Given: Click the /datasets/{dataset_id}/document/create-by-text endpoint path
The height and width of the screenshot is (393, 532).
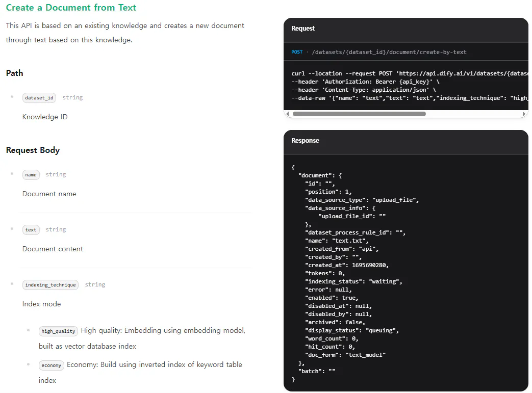Looking at the screenshot, I should (389, 52).
